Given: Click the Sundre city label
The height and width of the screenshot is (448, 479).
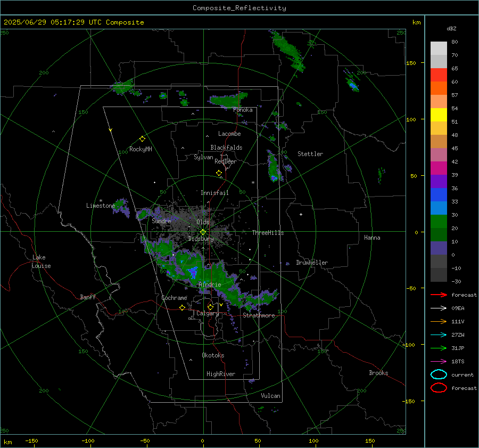Looking at the screenshot, I should pyautogui.click(x=161, y=221).
